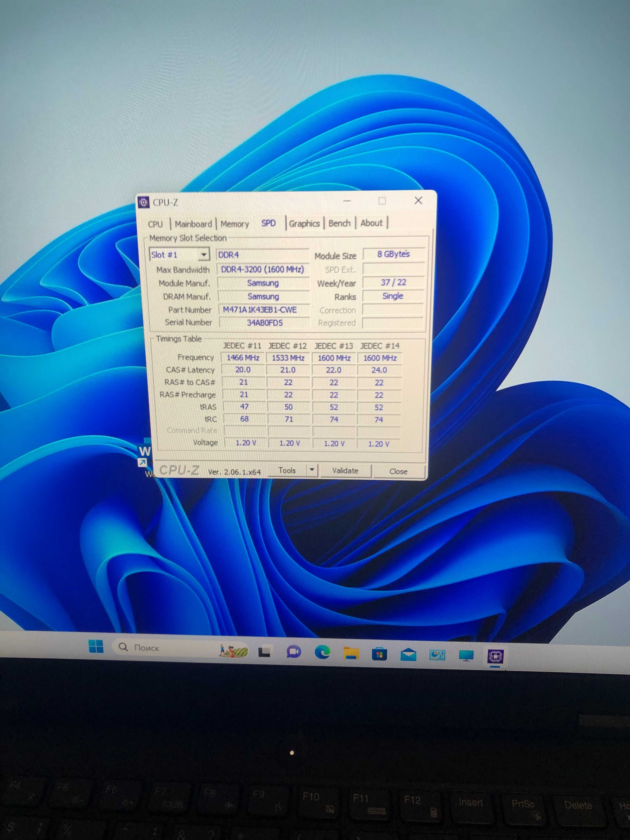Screen dimensions: 630x840
Task: Click the CAS# Latency 20.0 cell
Action: [243, 370]
